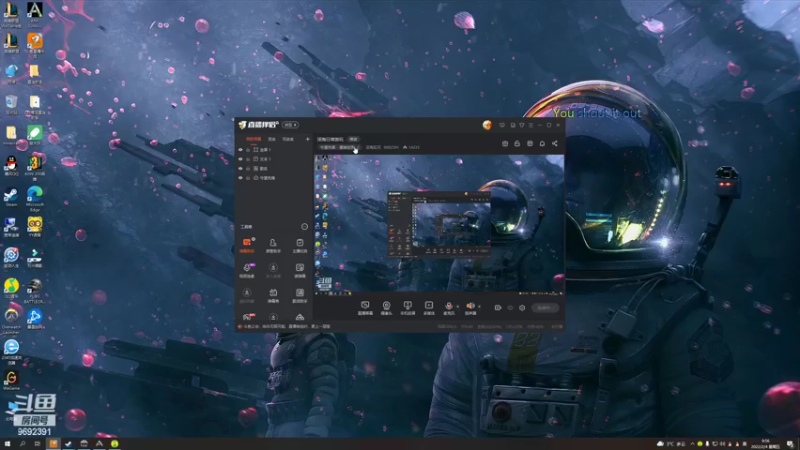Click the message icon in the title bar
The image size is (800, 450).
502,125
